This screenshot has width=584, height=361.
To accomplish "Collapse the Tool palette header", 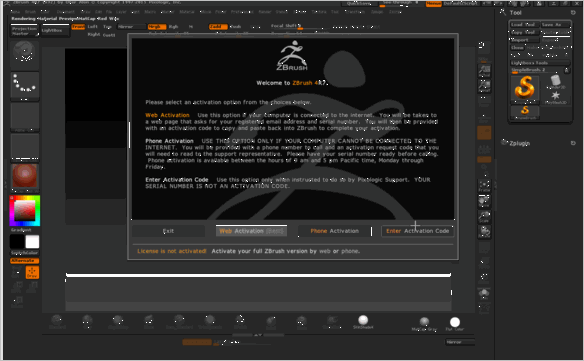I will click(x=515, y=13).
